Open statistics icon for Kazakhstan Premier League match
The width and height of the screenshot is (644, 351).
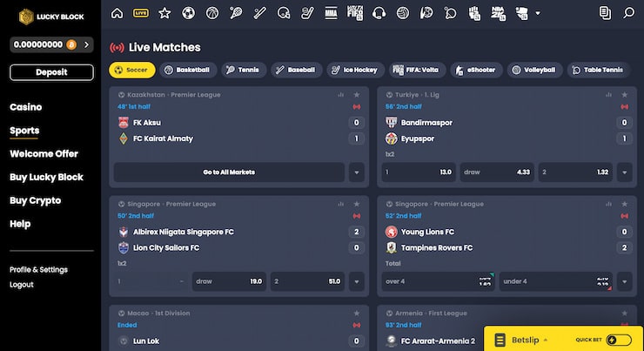340,95
